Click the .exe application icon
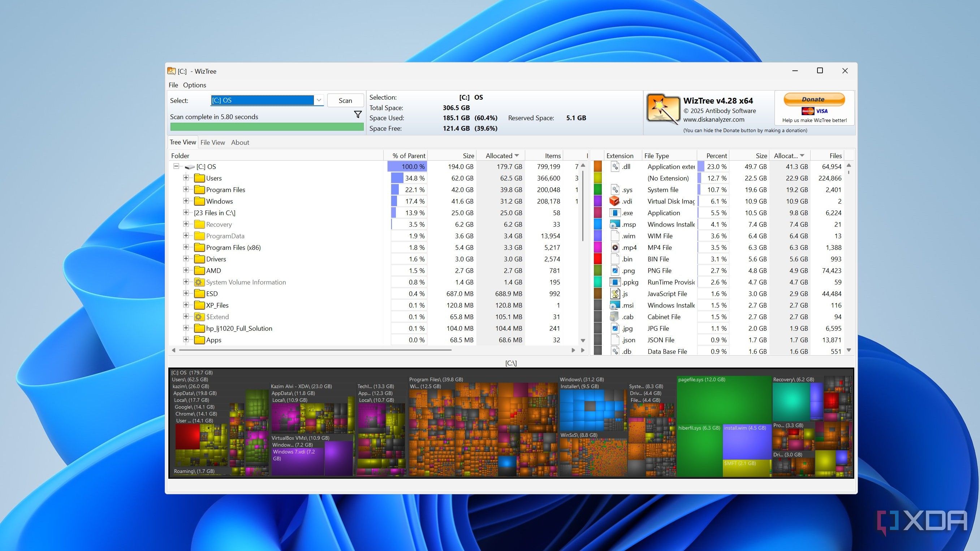The image size is (980, 551). coord(615,213)
